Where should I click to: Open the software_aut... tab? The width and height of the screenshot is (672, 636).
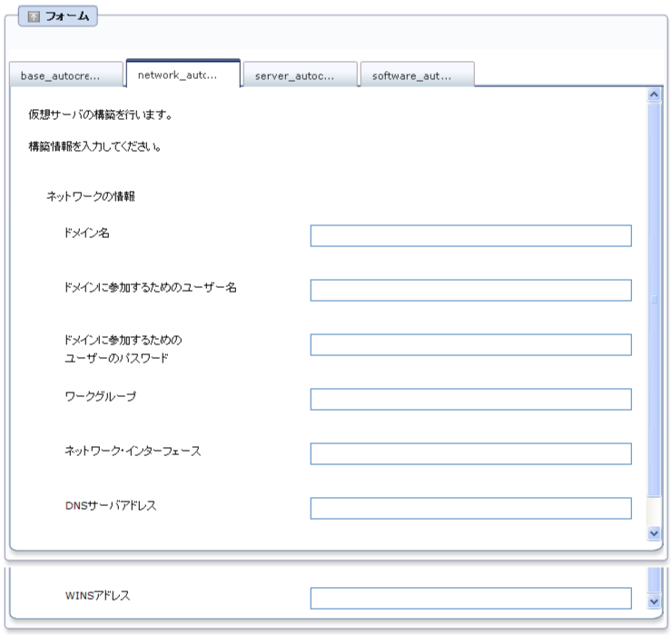(x=418, y=75)
